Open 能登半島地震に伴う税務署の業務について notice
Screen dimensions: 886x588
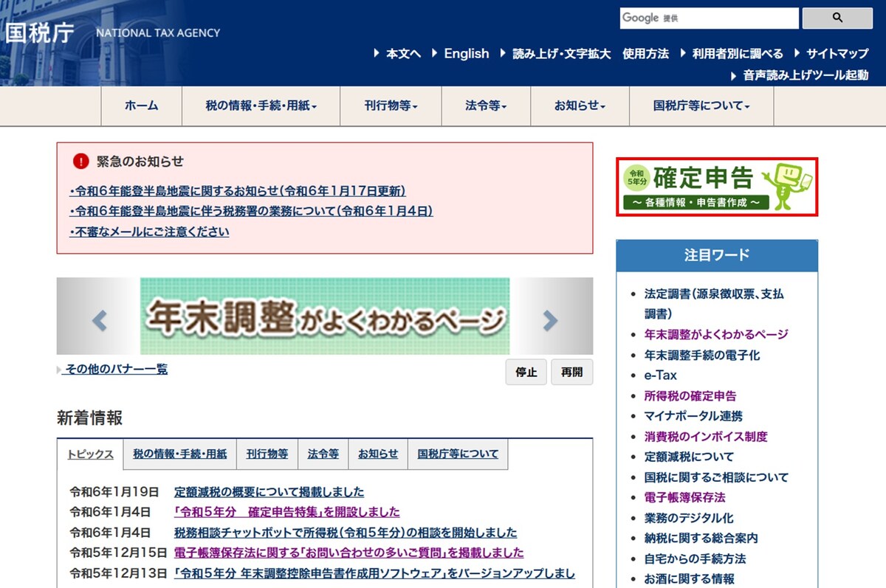(x=251, y=211)
